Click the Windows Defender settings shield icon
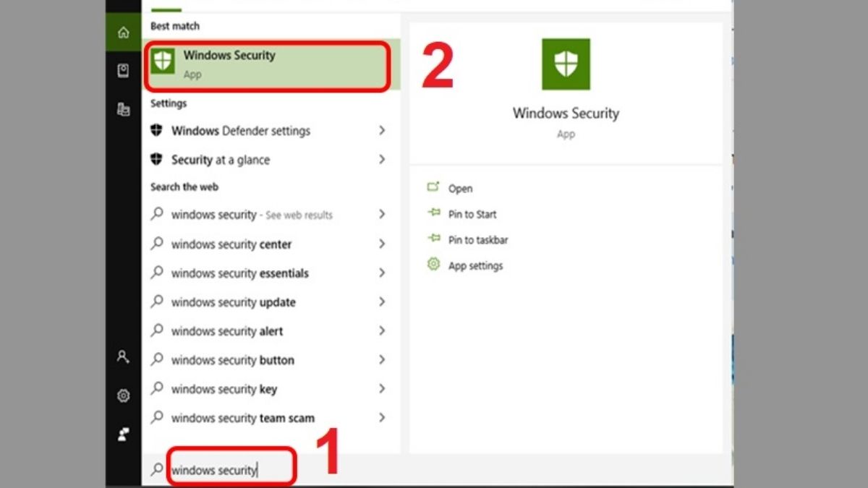868x488 pixels. (x=156, y=131)
